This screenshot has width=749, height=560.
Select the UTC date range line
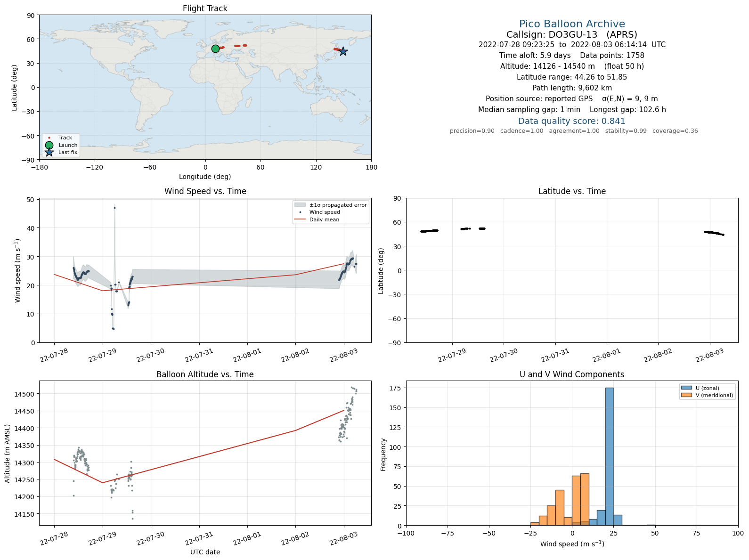[572, 45]
